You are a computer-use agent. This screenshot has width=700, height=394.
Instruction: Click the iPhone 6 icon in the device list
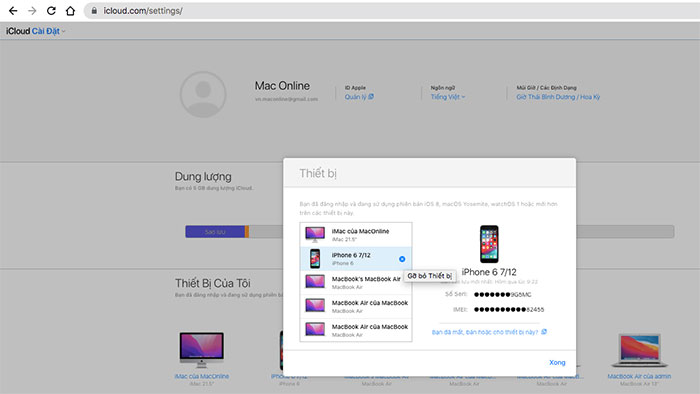tap(315, 258)
